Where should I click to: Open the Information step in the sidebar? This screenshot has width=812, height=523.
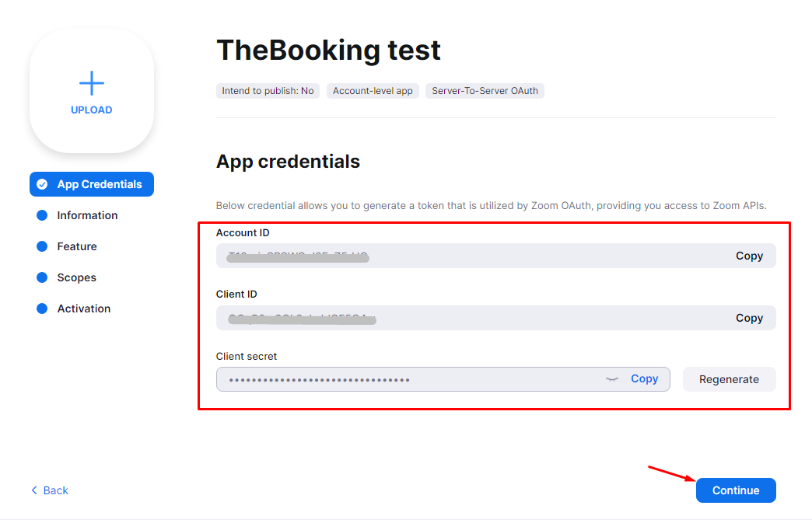click(x=87, y=215)
